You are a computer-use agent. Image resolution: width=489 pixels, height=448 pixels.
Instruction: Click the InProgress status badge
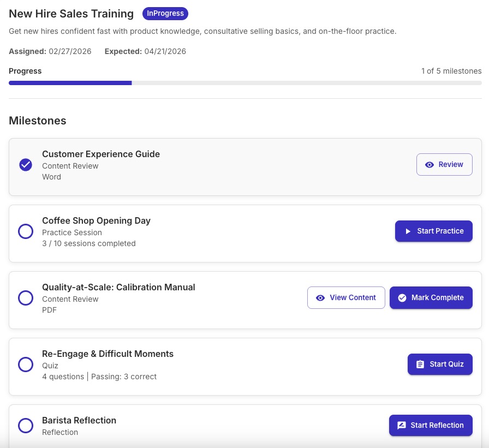[165, 13]
